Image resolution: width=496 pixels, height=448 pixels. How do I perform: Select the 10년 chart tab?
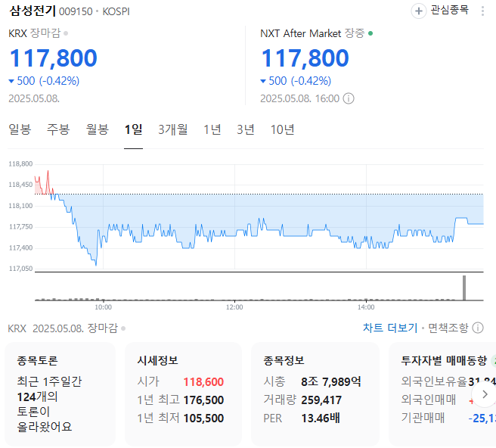[283, 129]
